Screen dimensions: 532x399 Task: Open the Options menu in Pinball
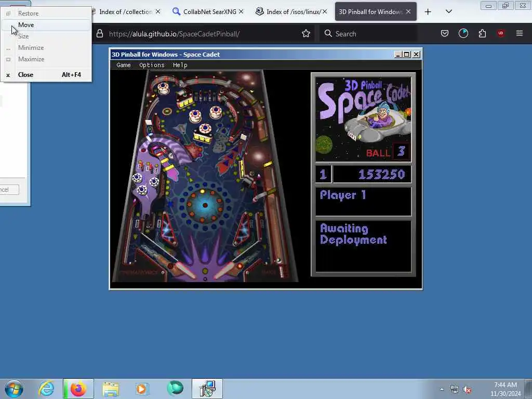pos(152,65)
